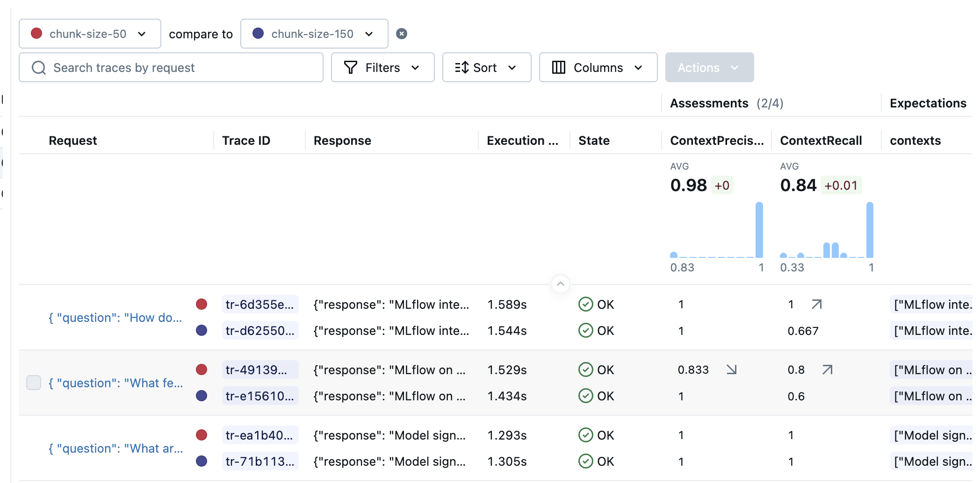Click the Filters funnel icon

[351, 67]
